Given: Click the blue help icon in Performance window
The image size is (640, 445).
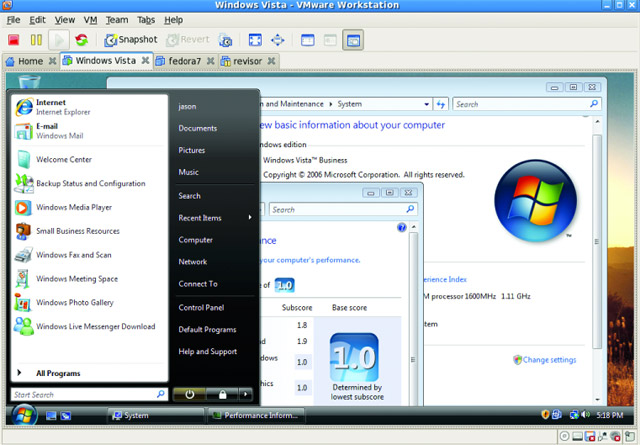Looking at the screenshot, I should [402, 227].
